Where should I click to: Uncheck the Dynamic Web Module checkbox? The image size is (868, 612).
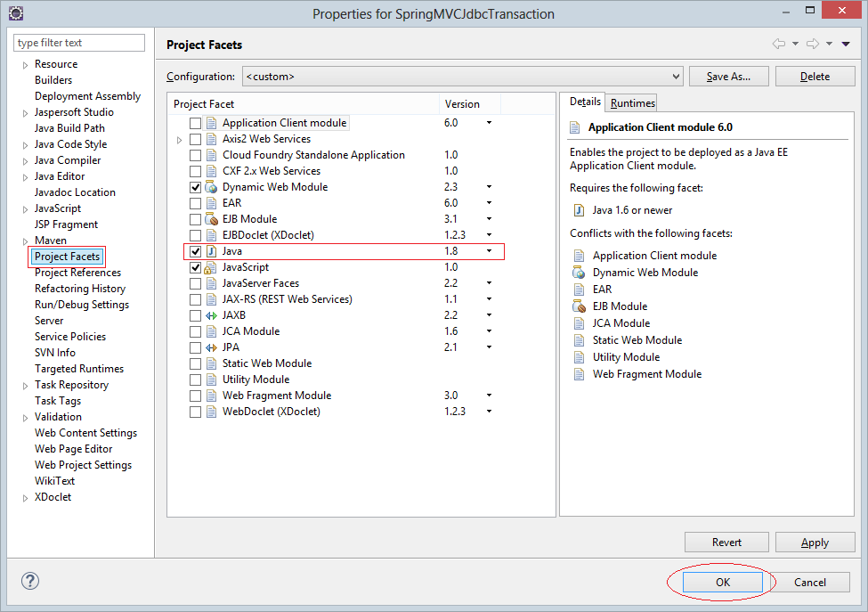tap(195, 187)
